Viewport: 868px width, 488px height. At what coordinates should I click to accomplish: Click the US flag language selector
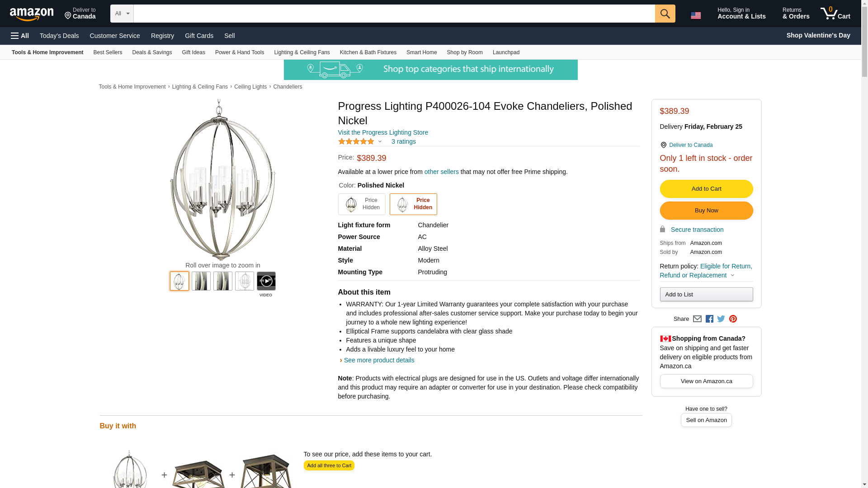[x=696, y=15]
